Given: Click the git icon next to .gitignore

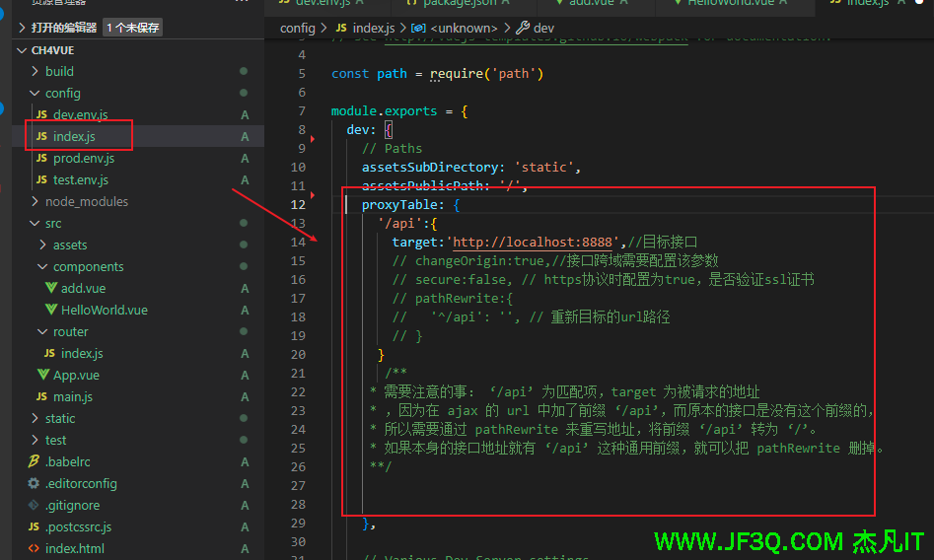Looking at the screenshot, I should [x=35, y=505].
